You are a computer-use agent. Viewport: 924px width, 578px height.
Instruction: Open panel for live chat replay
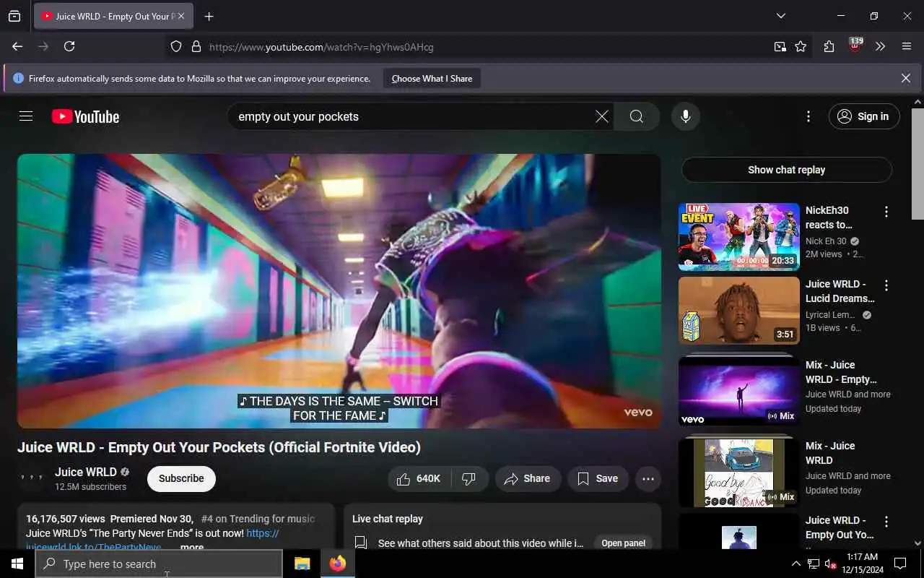pos(623,543)
